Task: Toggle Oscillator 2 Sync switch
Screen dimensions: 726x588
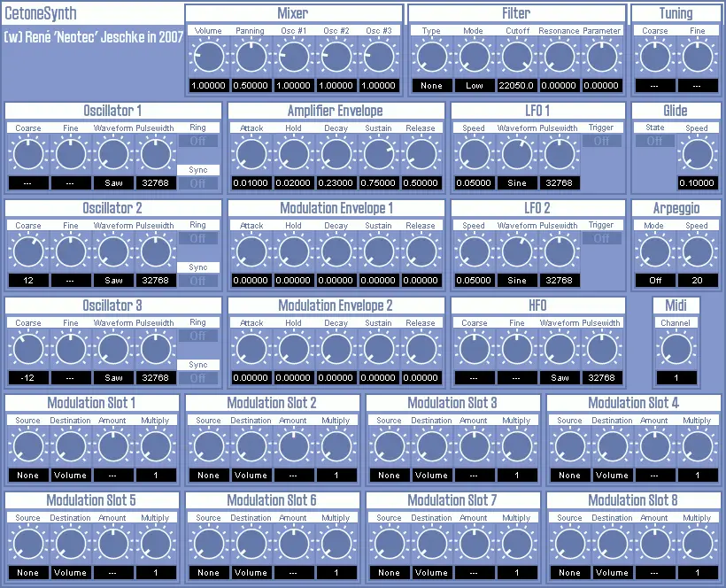Action: 198,281
